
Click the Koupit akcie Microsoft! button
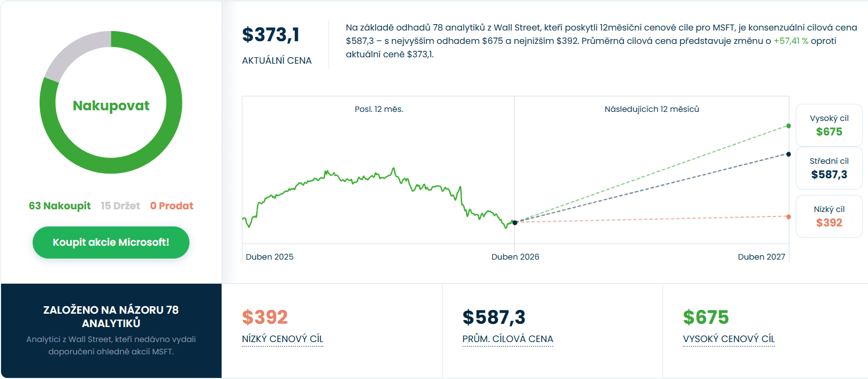[111, 242]
